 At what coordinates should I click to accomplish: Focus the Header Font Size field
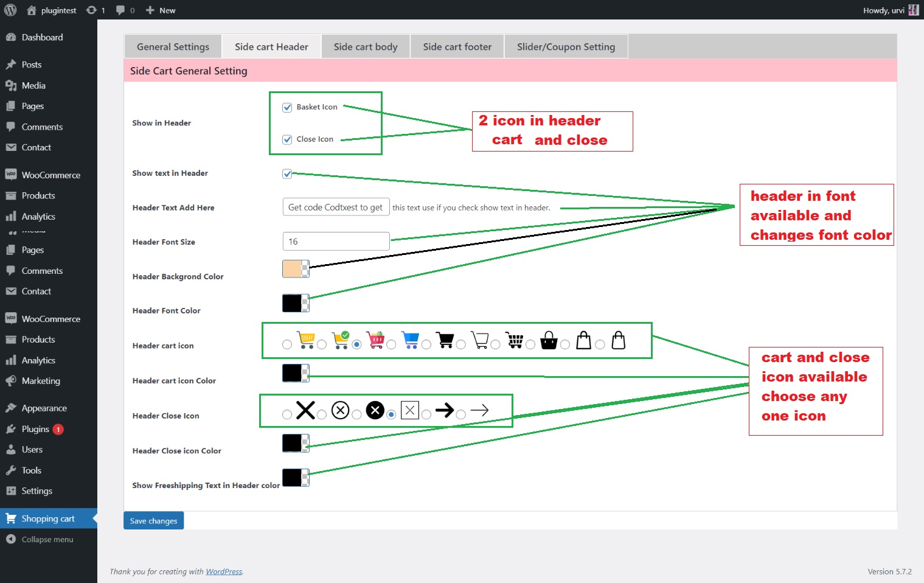pyautogui.click(x=336, y=242)
